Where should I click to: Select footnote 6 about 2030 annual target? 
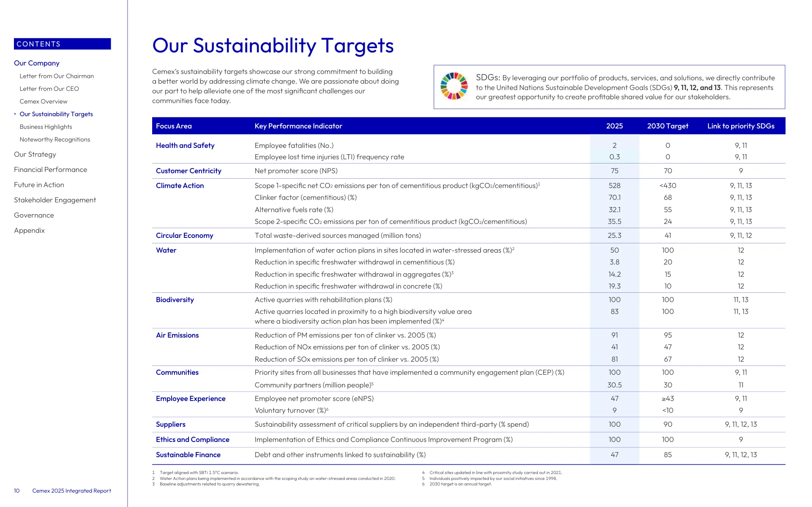[x=457, y=484]
